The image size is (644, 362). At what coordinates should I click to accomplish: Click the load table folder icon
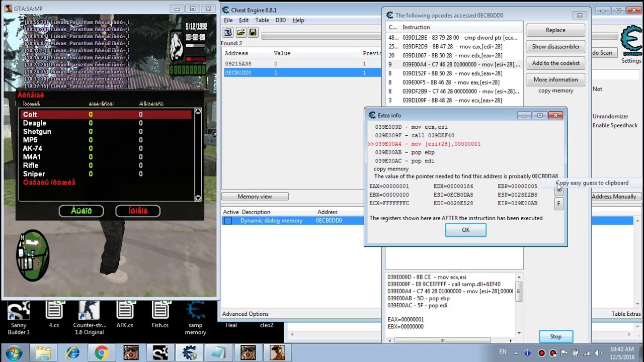[x=240, y=33]
